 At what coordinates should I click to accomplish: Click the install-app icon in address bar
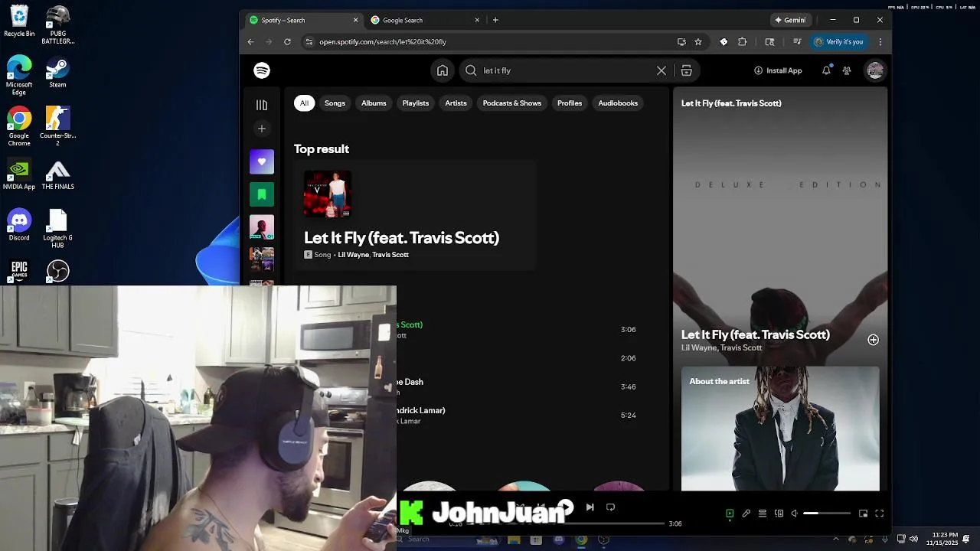681,42
